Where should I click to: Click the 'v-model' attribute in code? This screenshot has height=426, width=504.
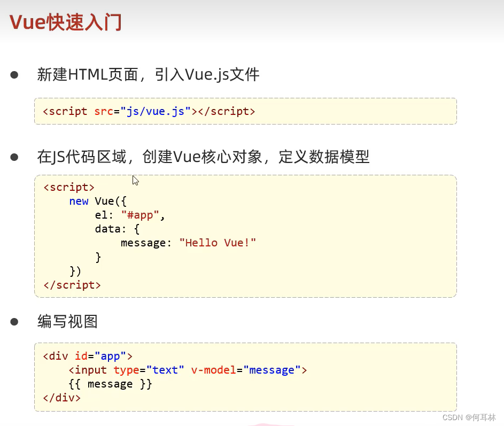click(x=213, y=370)
